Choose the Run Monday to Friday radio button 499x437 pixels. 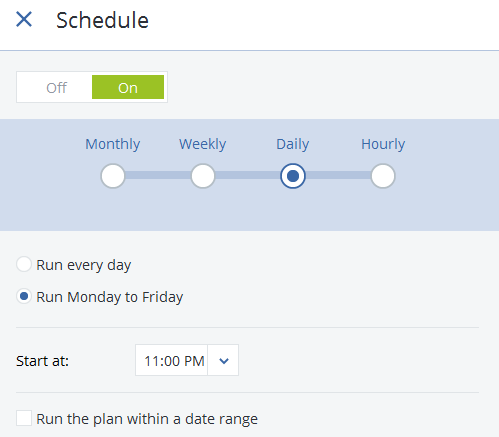point(24,296)
